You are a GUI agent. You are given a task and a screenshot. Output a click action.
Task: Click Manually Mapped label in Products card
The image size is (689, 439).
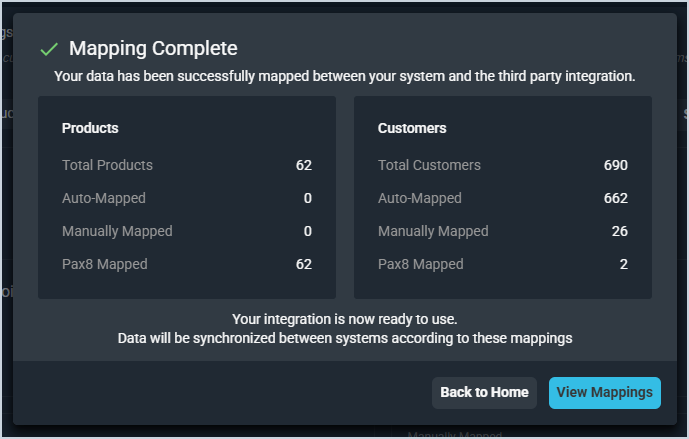(117, 231)
